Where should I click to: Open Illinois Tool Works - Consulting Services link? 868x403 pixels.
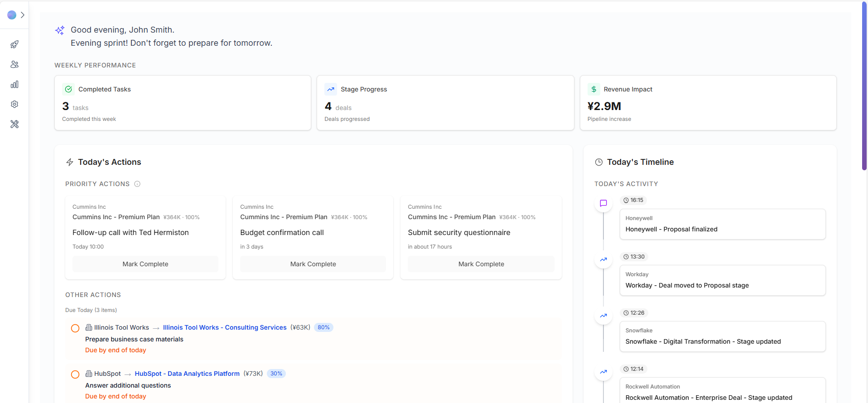click(x=225, y=327)
